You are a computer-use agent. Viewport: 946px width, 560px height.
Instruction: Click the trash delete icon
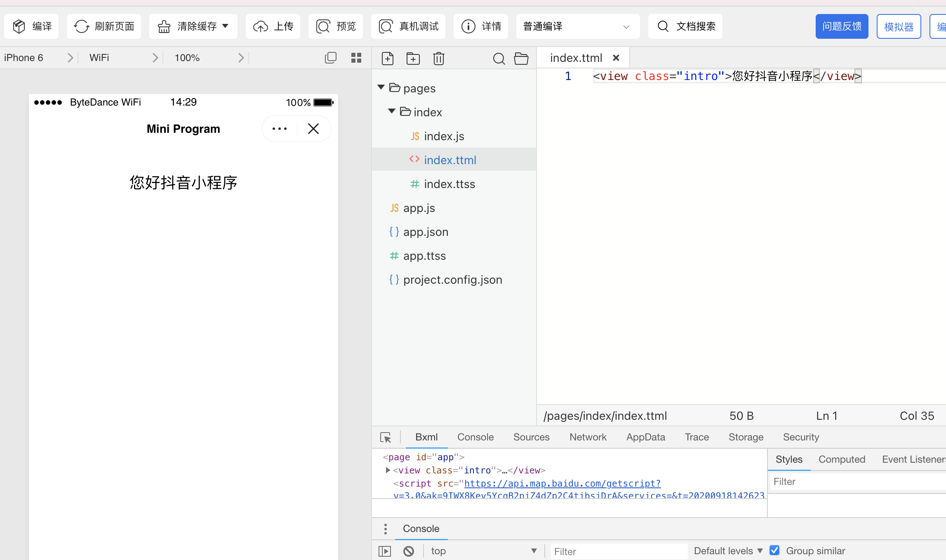click(x=438, y=59)
